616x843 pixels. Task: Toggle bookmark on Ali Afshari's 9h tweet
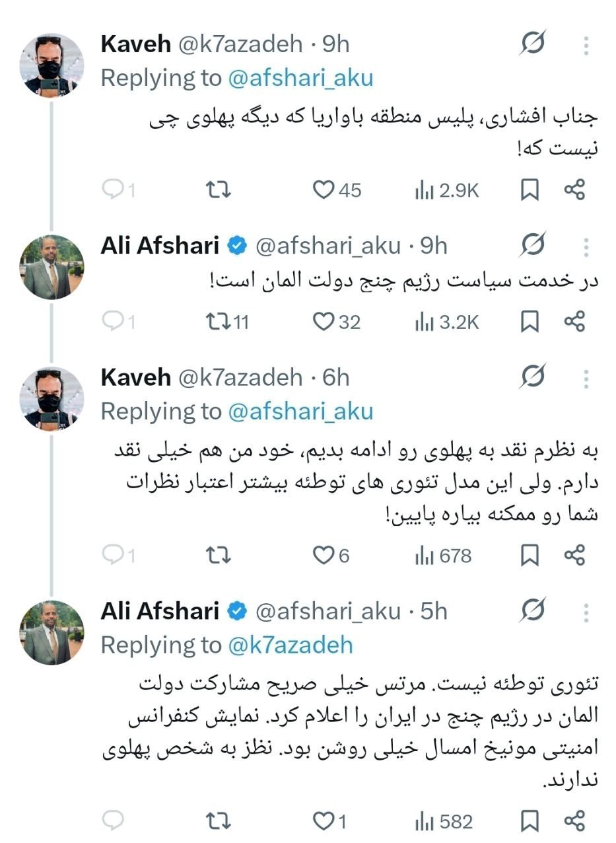(530, 322)
